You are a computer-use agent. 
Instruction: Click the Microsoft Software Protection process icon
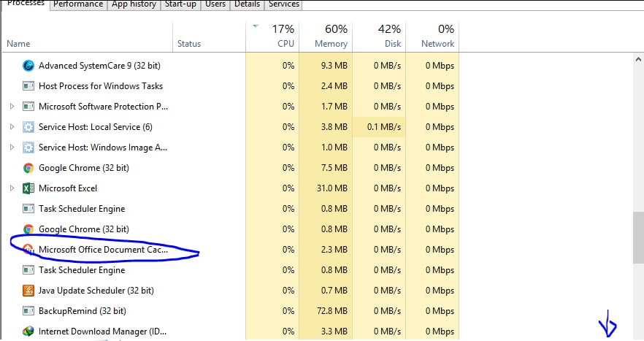[28, 107]
